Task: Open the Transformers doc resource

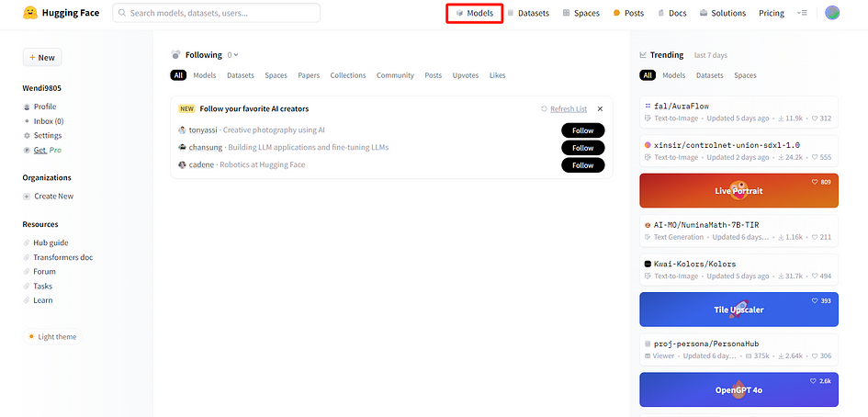Action: pyautogui.click(x=58, y=257)
